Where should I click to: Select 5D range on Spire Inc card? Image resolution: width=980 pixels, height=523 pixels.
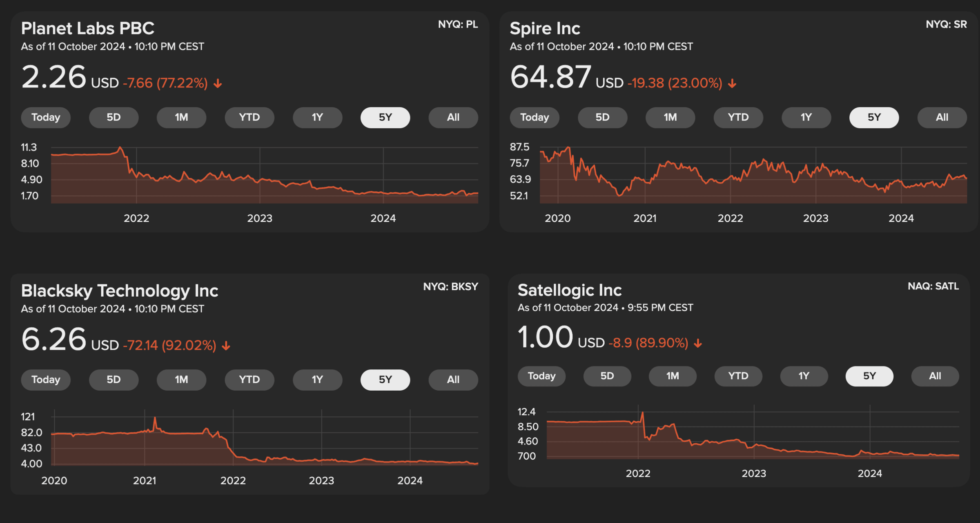tap(602, 118)
